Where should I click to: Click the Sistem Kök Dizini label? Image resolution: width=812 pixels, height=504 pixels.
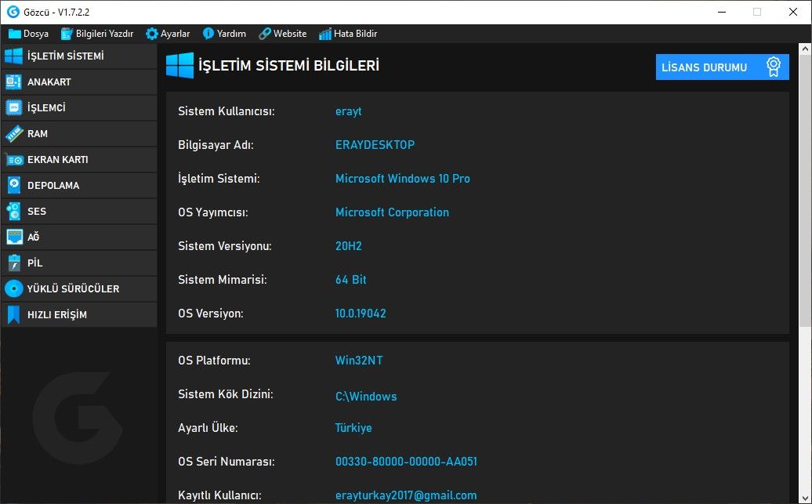[225, 394]
